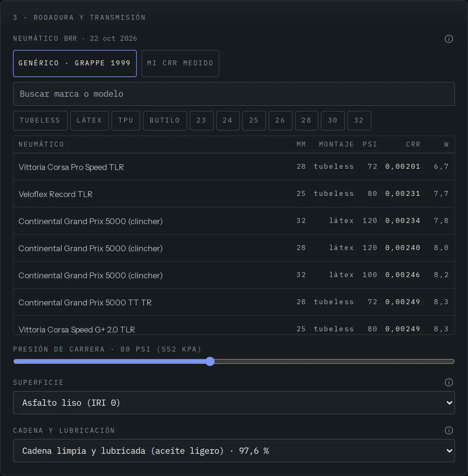Click the info icon next to Superficie
The image size is (468, 476).
point(449,382)
